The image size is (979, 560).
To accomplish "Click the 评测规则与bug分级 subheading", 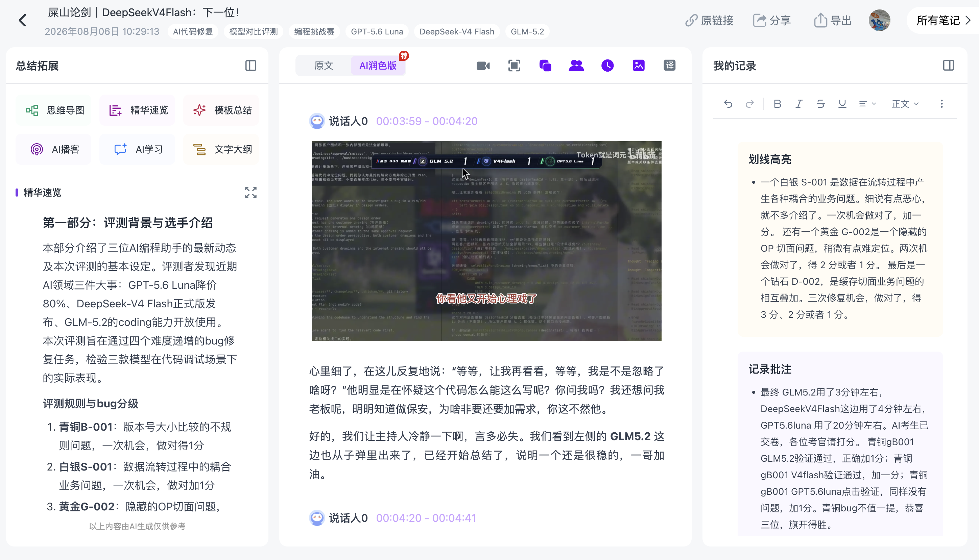I will [x=91, y=404].
